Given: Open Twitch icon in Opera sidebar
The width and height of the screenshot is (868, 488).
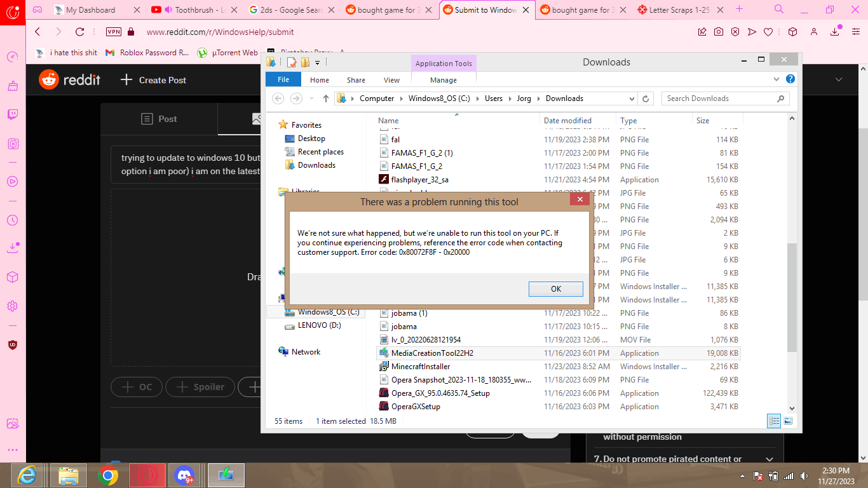Looking at the screenshot, I should (x=13, y=115).
